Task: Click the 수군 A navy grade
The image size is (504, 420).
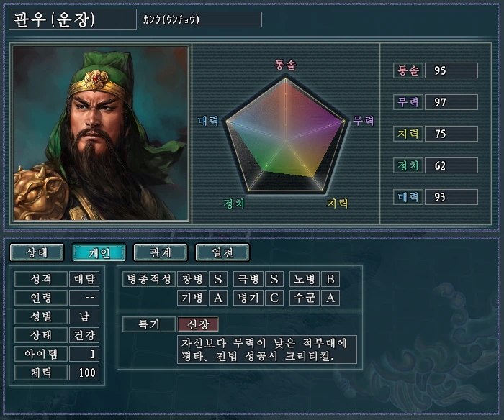Action: point(330,298)
